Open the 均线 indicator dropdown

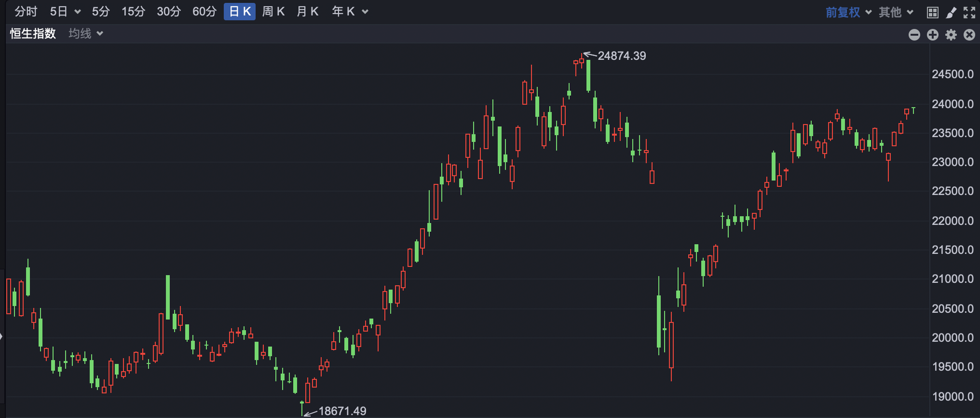pyautogui.click(x=86, y=33)
